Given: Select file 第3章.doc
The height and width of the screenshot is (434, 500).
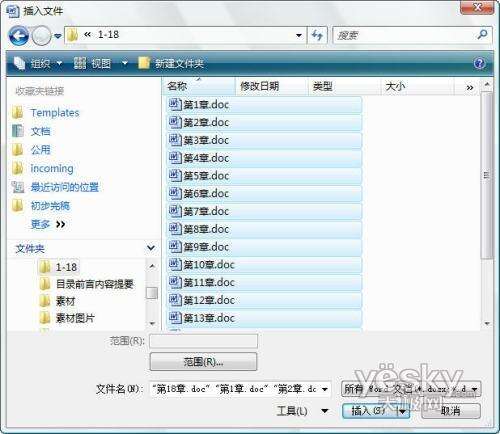Looking at the screenshot, I should pos(264,140).
